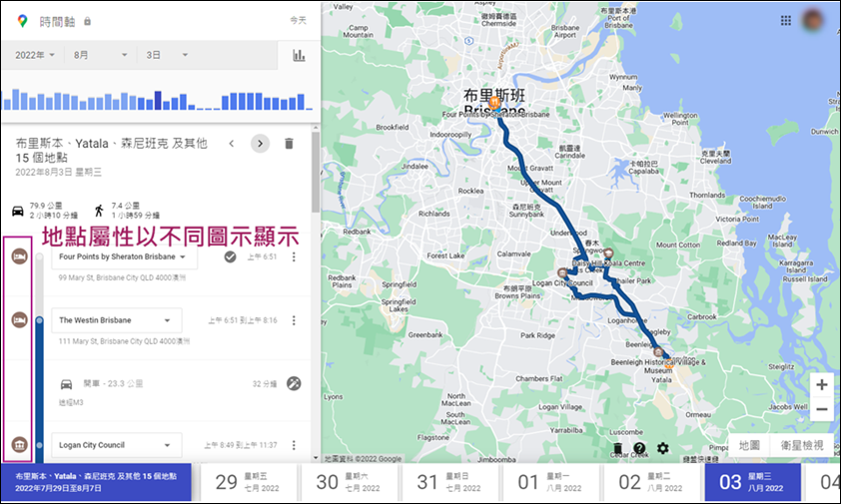Click the Beenleigh Historical Village map label
The image size is (841, 504).
pyautogui.click(x=658, y=366)
